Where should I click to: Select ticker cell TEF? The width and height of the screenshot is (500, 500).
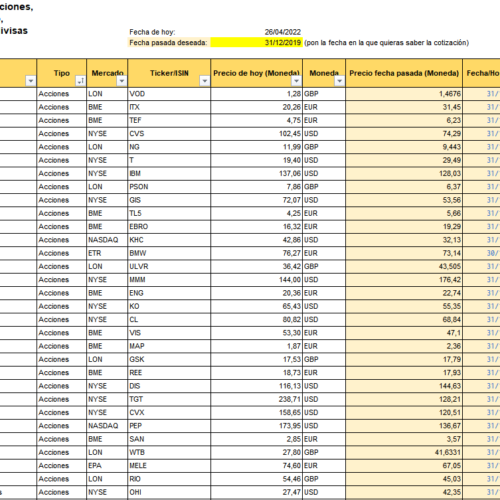pyautogui.click(x=169, y=120)
